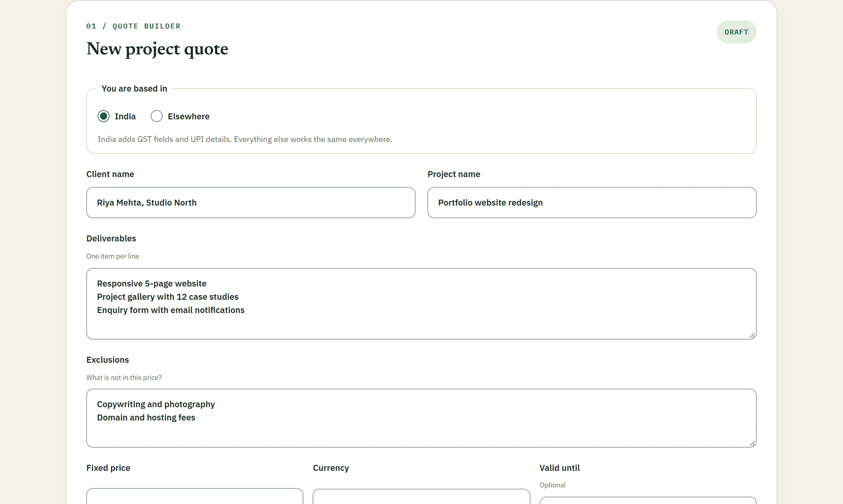
Task: Click the 'Deliverables' label
Action: pos(111,238)
